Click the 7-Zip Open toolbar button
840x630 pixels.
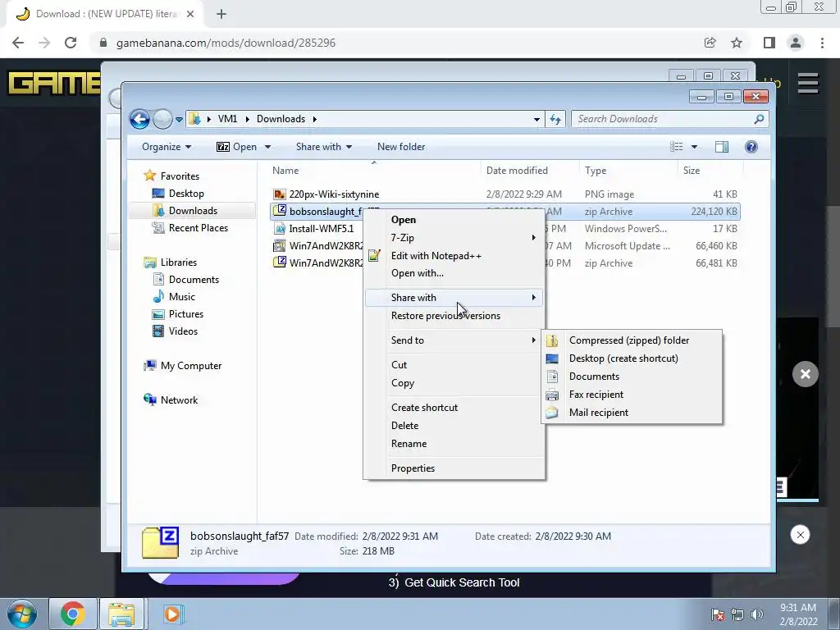236,147
